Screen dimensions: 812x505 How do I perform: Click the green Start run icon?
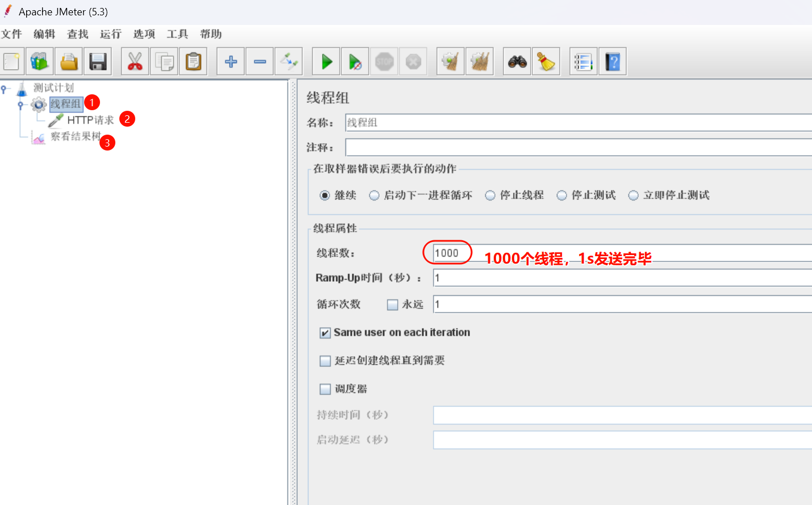tap(326, 61)
